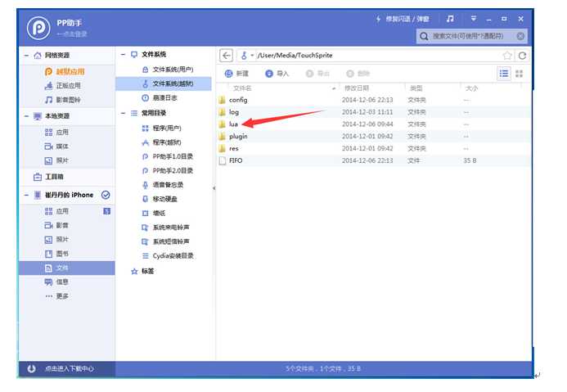Viewport: 567px width, 392px height.
Task: Open 影音 under the iPhone device
Action: (x=56, y=225)
